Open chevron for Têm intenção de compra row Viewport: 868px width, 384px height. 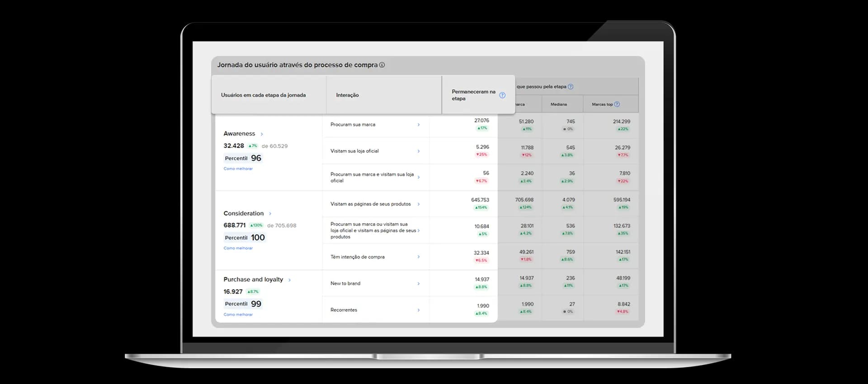pyautogui.click(x=419, y=257)
